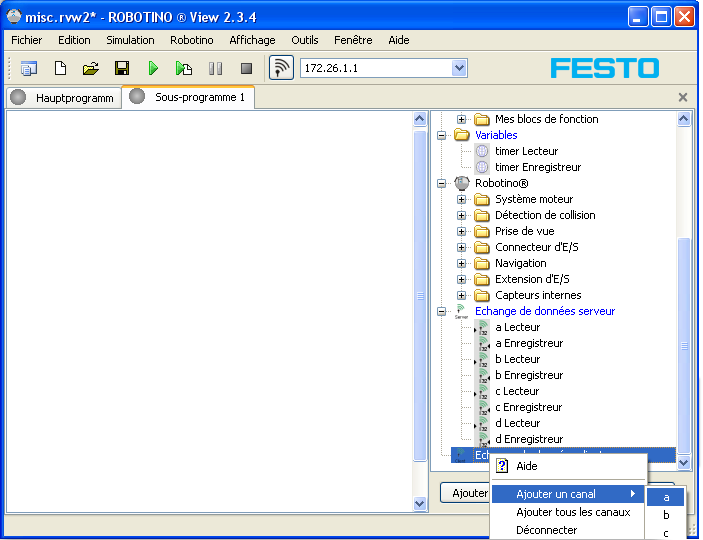Open the Robotino menu
703x540 pixels.
[x=191, y=40]
